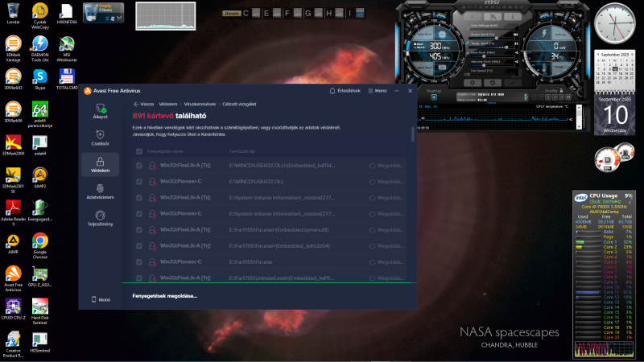Open Megoldás dropdown for E:\Far1705\Far.exe
Image resolution: width=644 pixels, height=362 pixels.
[386, 262]
